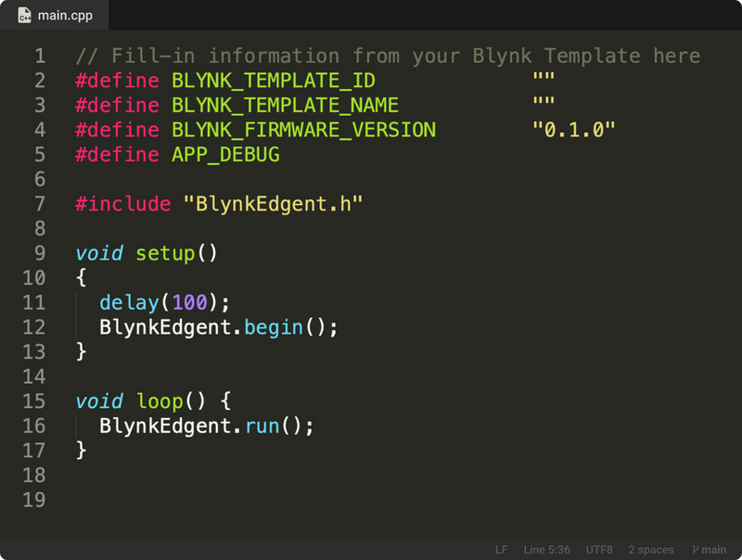Image resolution: width=742 pixels, height=560 pixels.
Task: Click the delay(100) call on line 11
Action: 160,302
